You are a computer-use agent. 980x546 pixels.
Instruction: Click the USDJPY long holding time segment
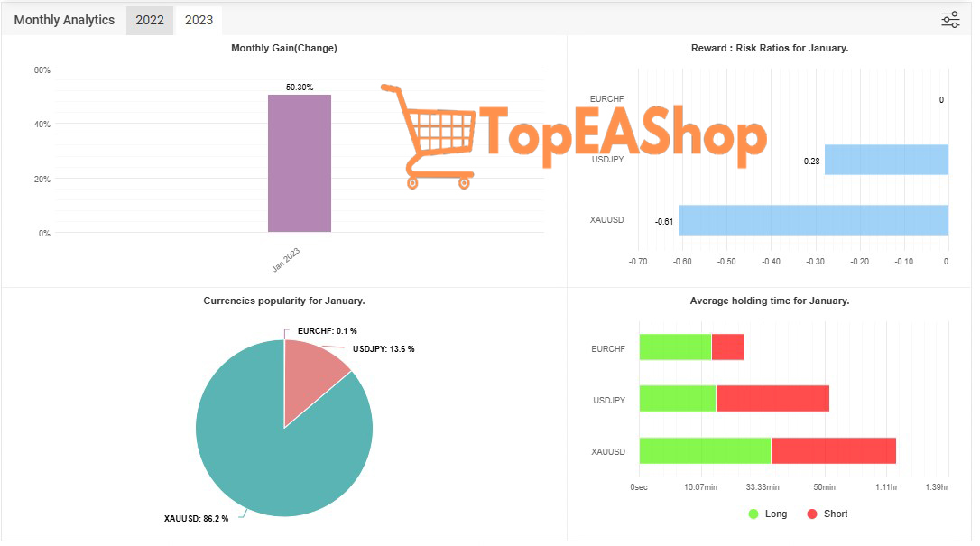point(678,399)
